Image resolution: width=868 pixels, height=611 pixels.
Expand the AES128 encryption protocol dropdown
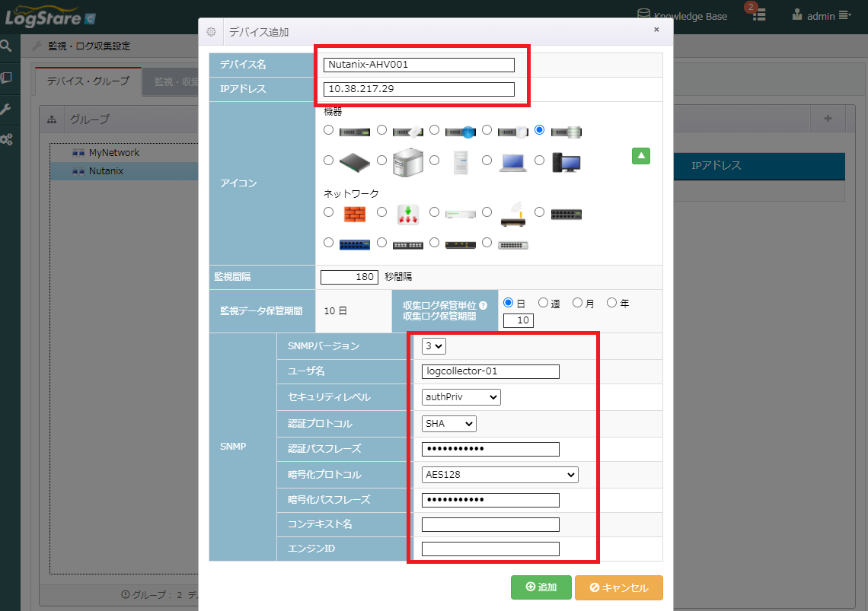click(x=500, y=475)
